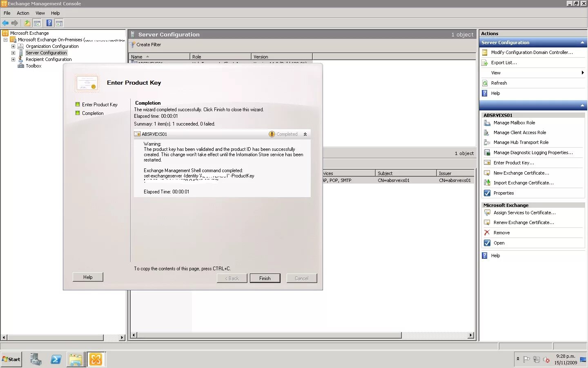Show hidden system tray icons
Viewport: 588px width, 368px height.
coord(518,359)
